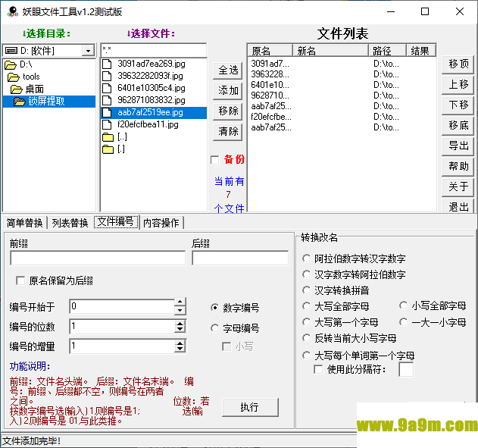Click the [..] parent folder icon

pyautogui.click(x=108, y=137)
